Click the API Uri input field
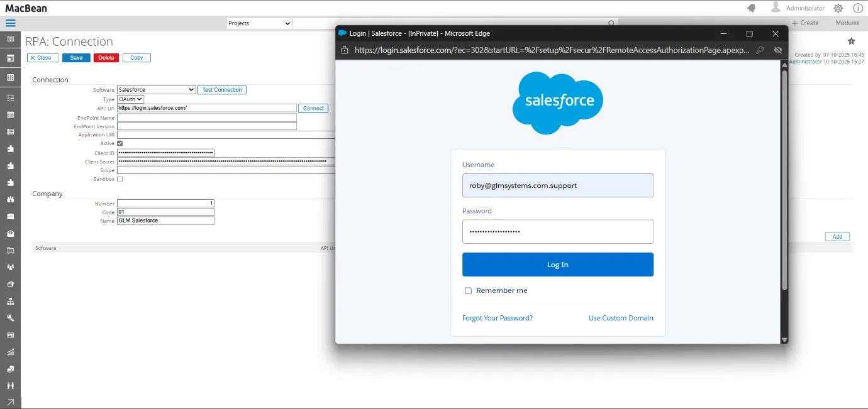The height and width of the screenshot is (409, 868). pyautogui.click(x=207, y=108)
